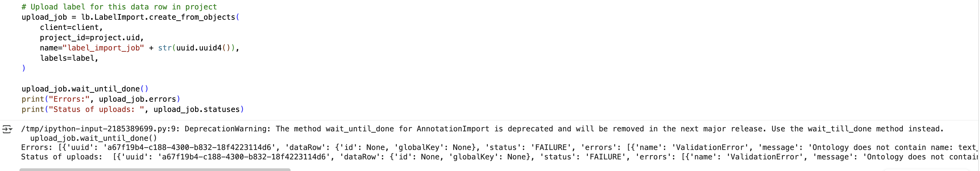Click the closing parenthesis on its own line
Image resolution: width=980 pixels, height=171 pixels.
pyautogui.click(x=23, y=69)
